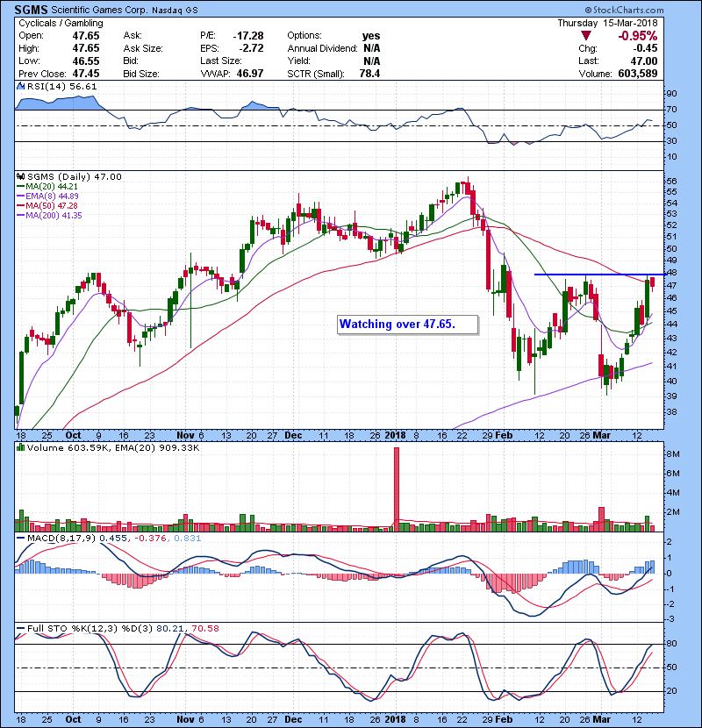Click the RSI value 56.61
This screenshot has height=728, width=702.
84,86
